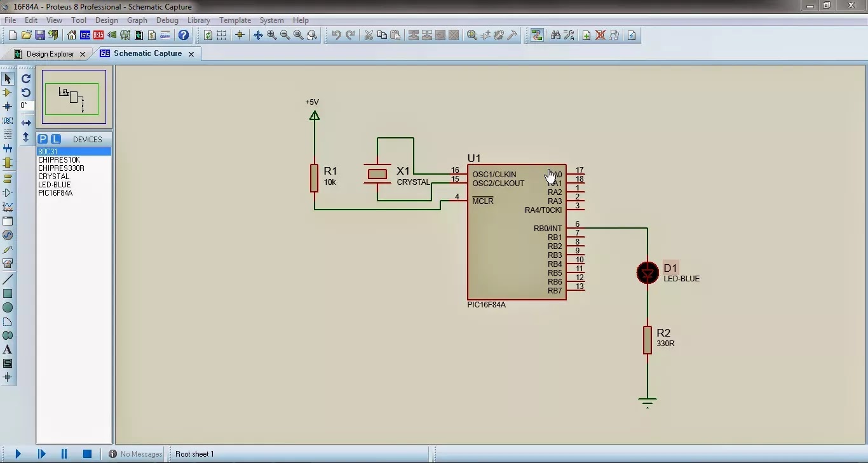Step the simulation forward
The height and width of the screenshot is (463, 868).
click(x=41, y=453)
